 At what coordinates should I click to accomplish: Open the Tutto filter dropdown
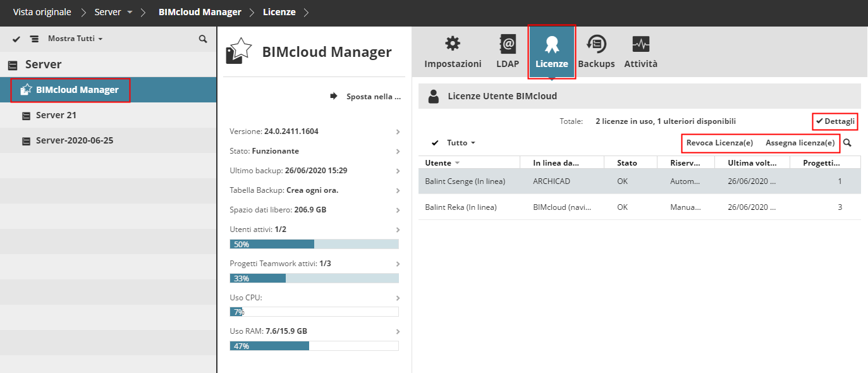(x=461, y=143)
